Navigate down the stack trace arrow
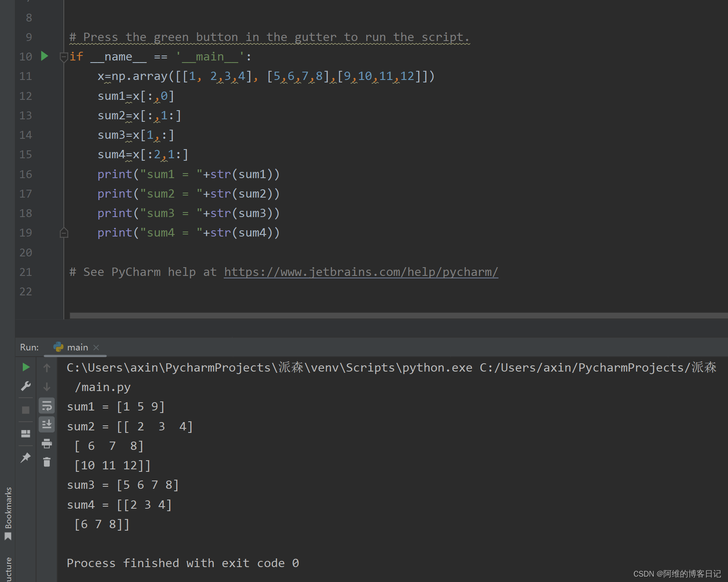Viewport: 728px width, 582px height. pos(47,386)
